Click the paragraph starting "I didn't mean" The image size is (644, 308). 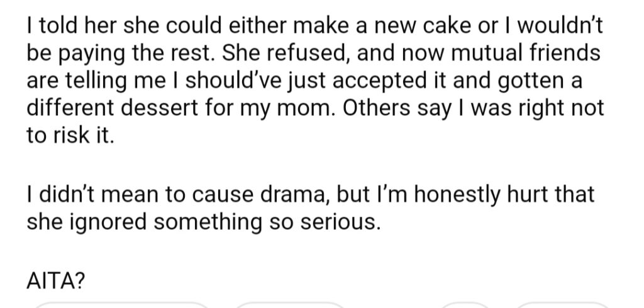pyautogui.click(x=311, y=208)
